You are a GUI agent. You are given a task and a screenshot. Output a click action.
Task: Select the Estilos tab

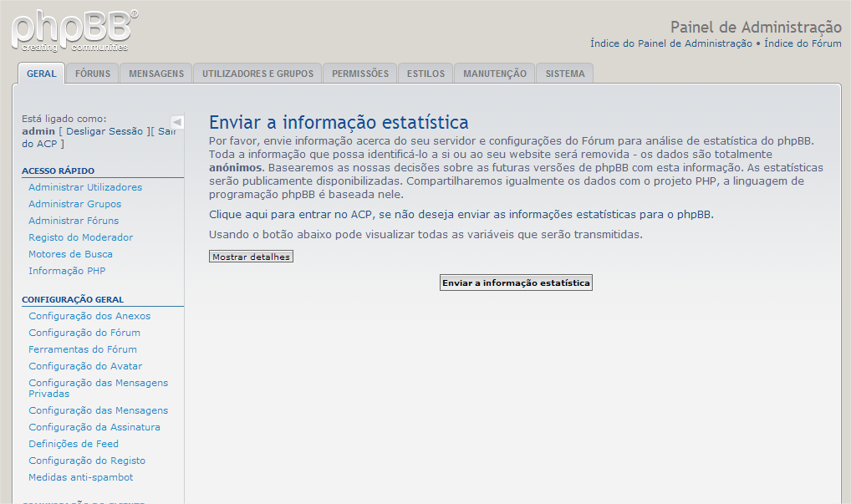coord(425,74)
